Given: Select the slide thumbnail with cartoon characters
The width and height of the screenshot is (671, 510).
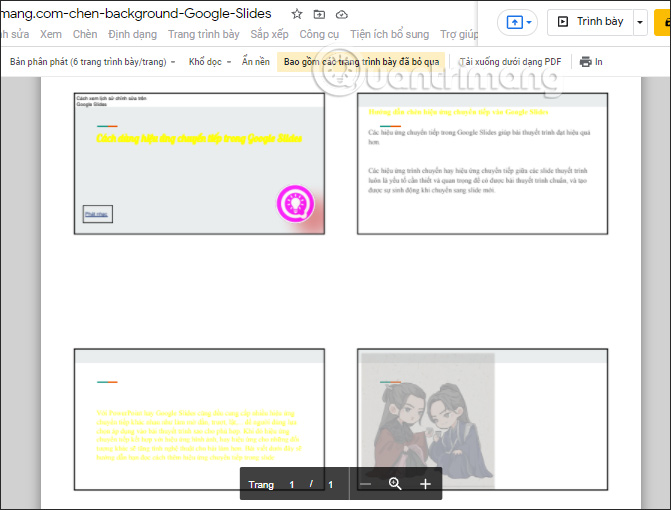Looking at the screenshot, I should (483, 419).
